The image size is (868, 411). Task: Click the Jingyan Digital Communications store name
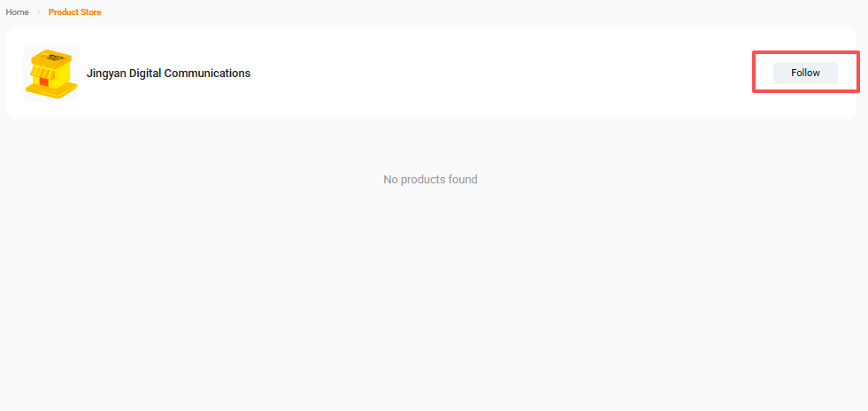(x=168, y=74)
